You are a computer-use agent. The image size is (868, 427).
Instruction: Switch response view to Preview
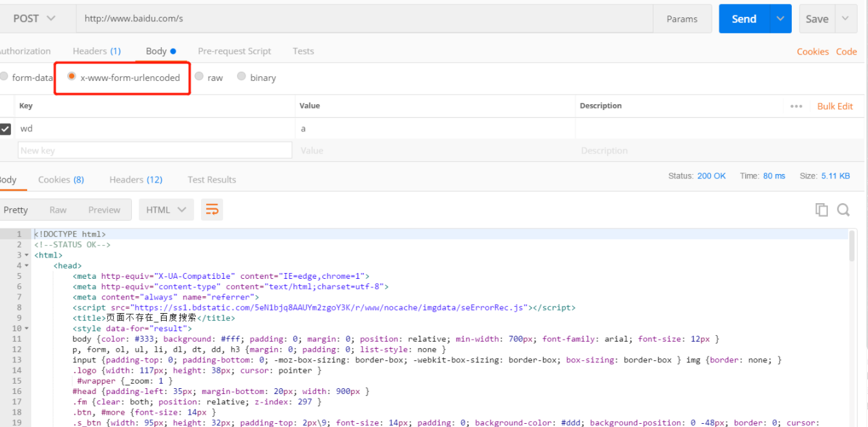105,210
